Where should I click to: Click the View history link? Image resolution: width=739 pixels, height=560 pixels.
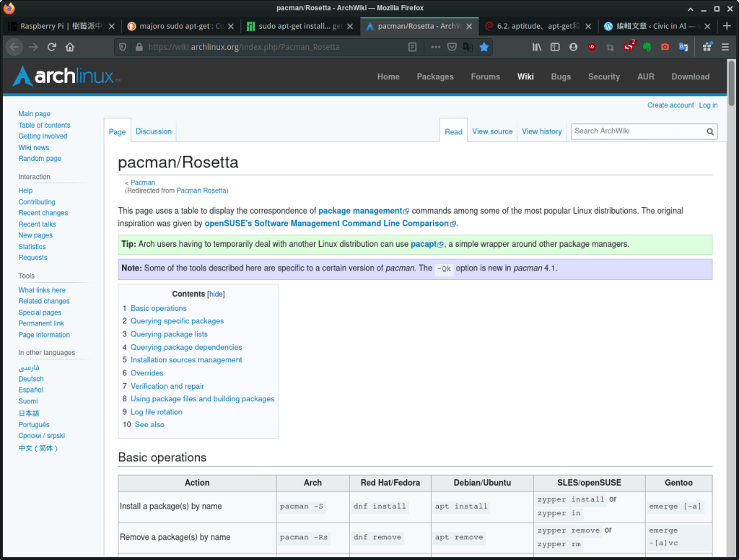[541, 131]
